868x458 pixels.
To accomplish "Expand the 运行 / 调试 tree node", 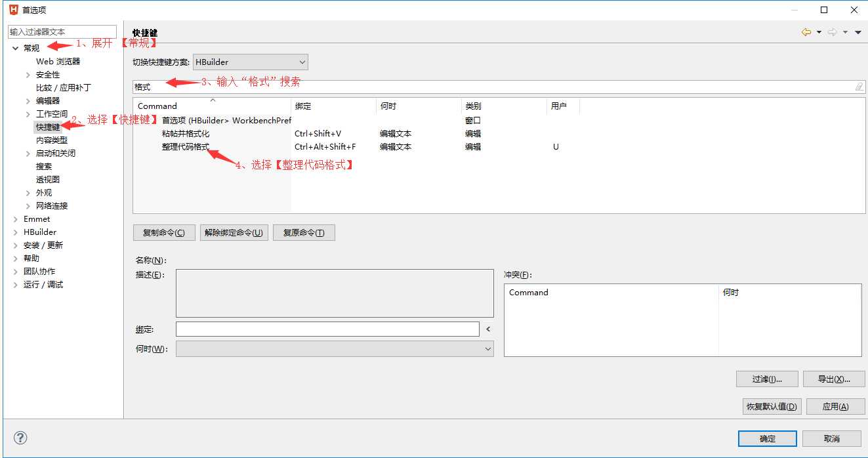I will [x=15, y=285].
